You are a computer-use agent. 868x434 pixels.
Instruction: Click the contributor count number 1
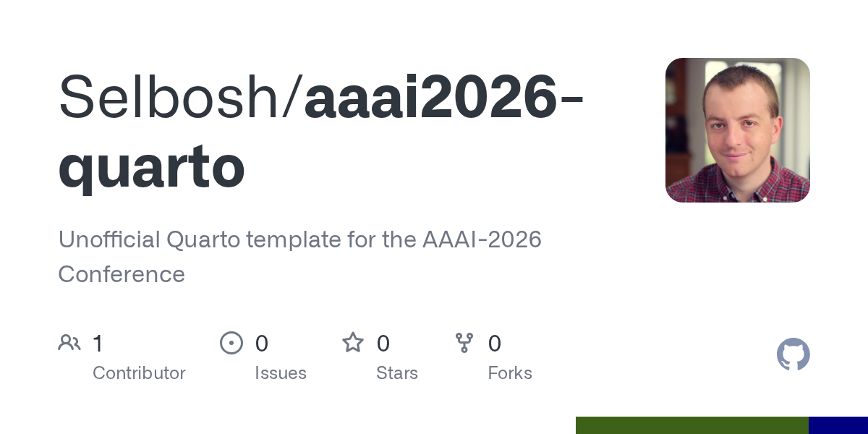tap(98, 344)
